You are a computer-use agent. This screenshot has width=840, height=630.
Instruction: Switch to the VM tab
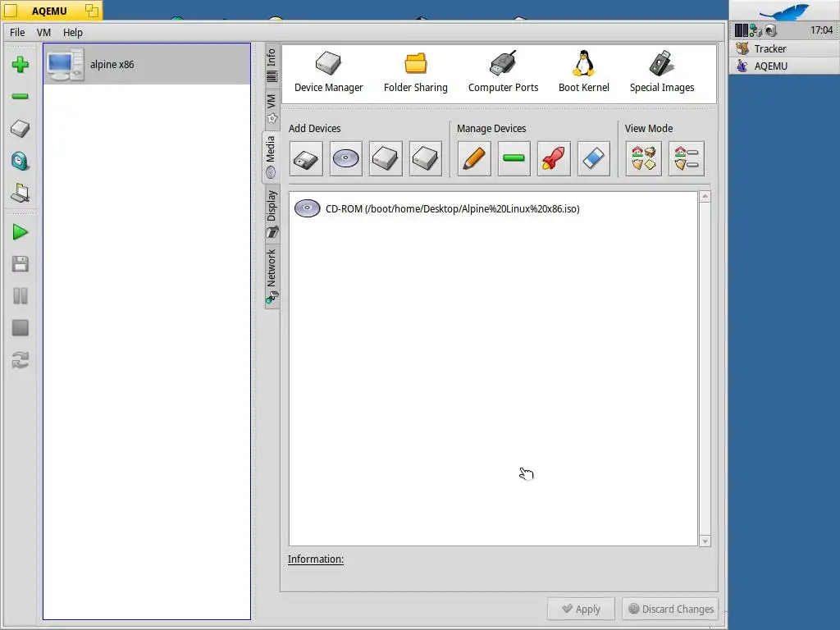(272, 107)
